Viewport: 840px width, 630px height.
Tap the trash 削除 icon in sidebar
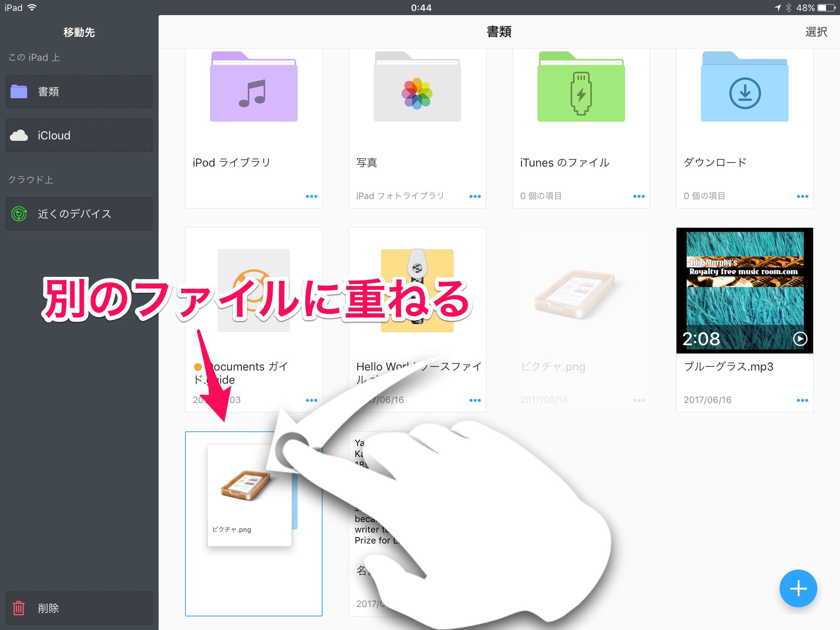pos(19,608)
